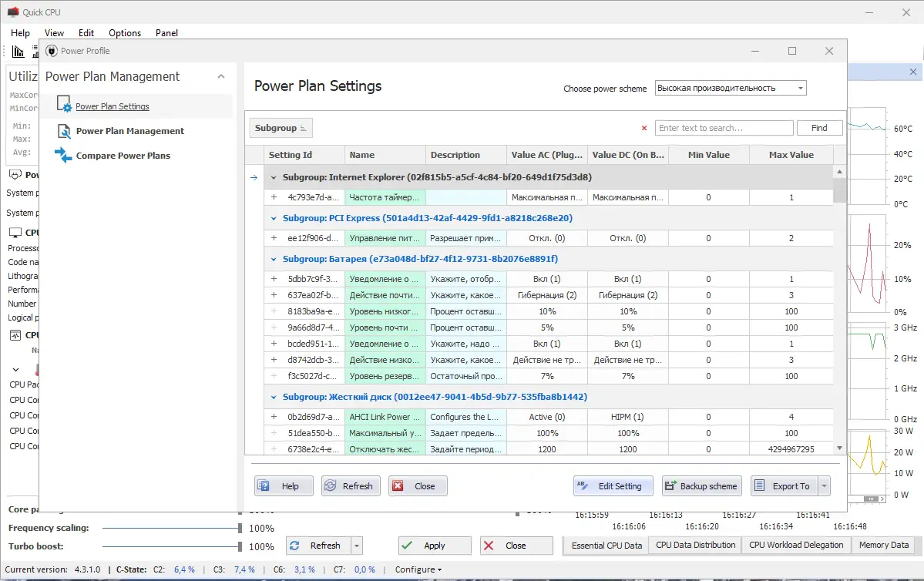Expand row ee12f906-d with plus sign

(274, 238)
